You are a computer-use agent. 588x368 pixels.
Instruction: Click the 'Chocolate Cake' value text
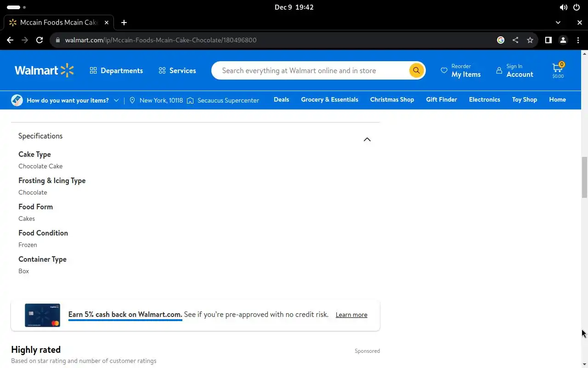tap(40, 166)
